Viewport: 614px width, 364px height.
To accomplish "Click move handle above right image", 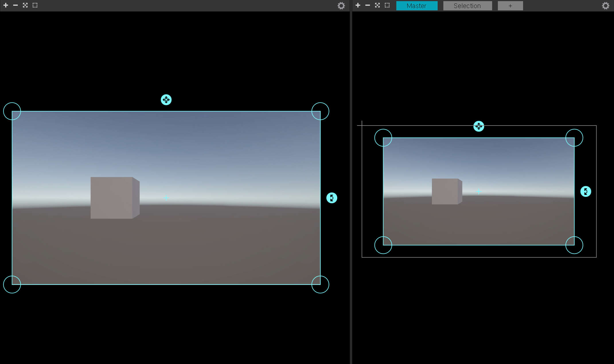I will [x=479, y=126].
